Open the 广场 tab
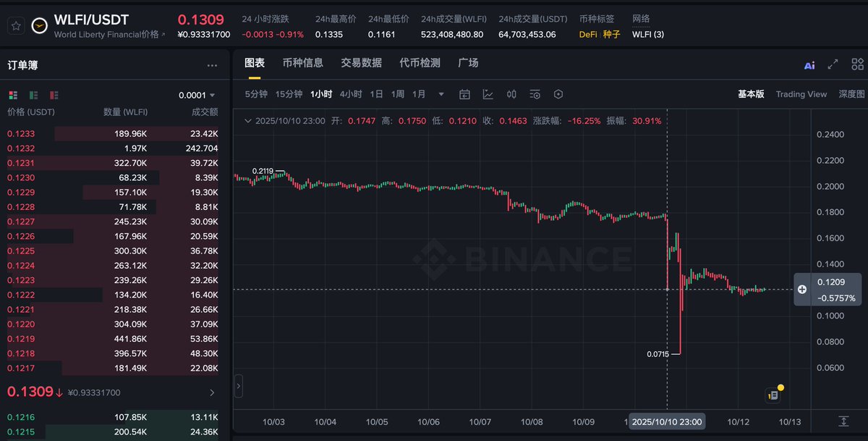The width and height of the screenshot is (868, 441). pos(468,63)
